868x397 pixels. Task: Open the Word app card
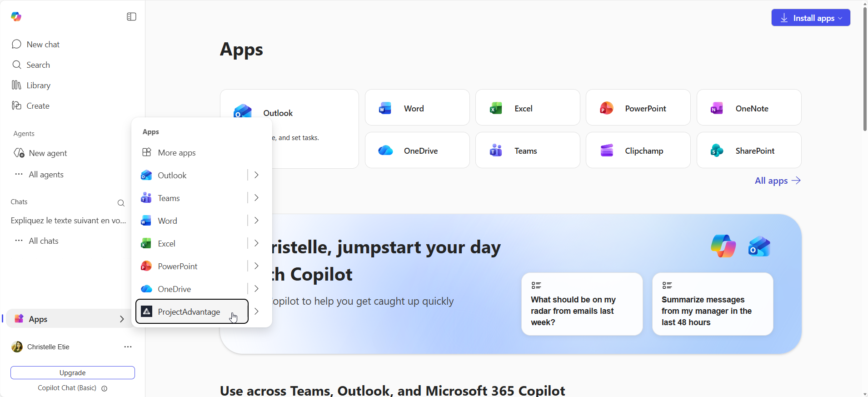click(417, 107)
